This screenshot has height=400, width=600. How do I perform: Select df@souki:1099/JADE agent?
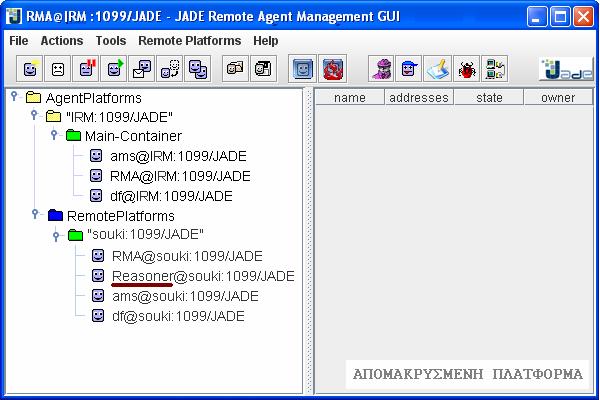point(178,316)
